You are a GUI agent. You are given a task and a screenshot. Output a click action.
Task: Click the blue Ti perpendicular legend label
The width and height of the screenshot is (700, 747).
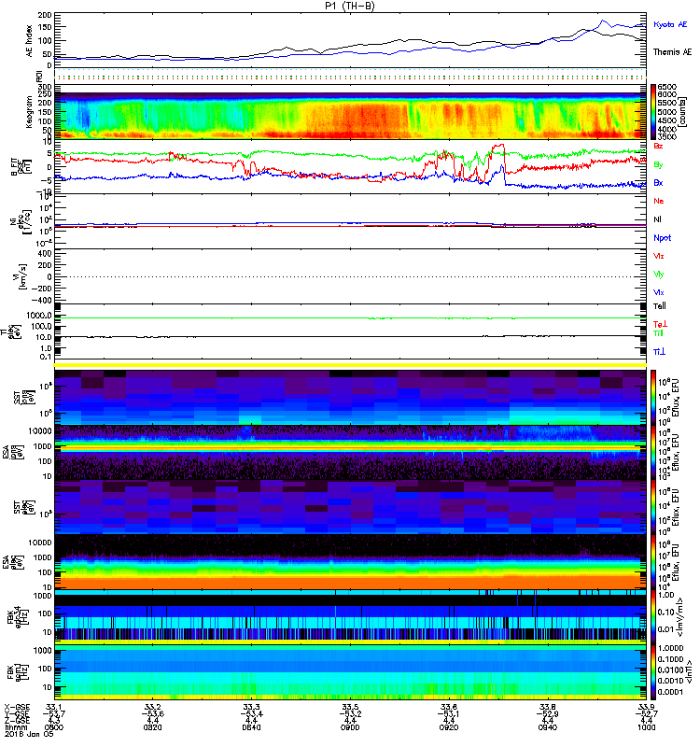pos(659,352)
